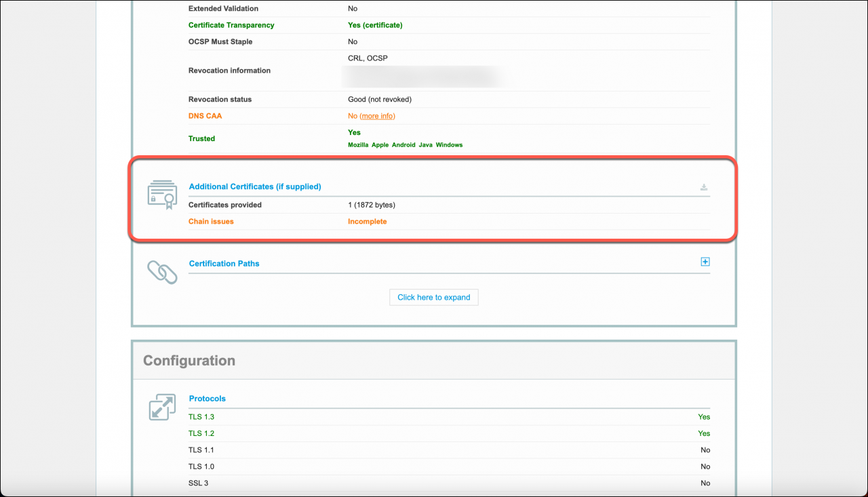Open the DNS CAA 'more info' link
868x497 pixels.
[x=377, y=116]
